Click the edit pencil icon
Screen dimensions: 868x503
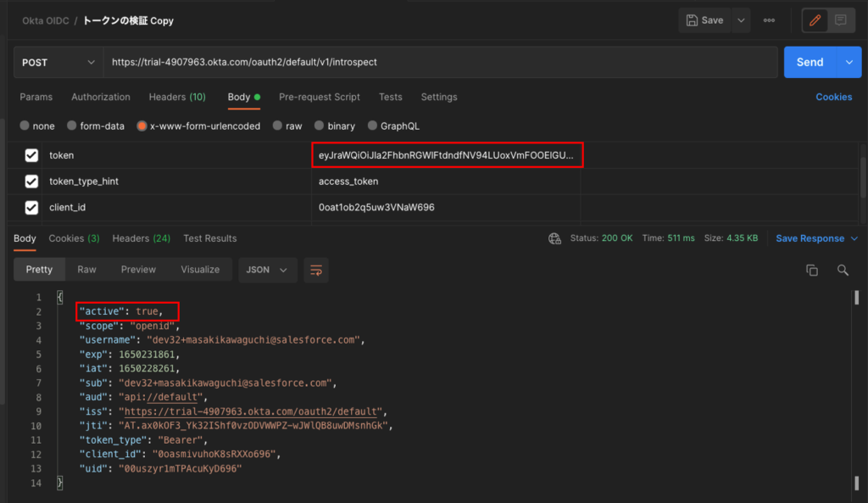[815, 20]
